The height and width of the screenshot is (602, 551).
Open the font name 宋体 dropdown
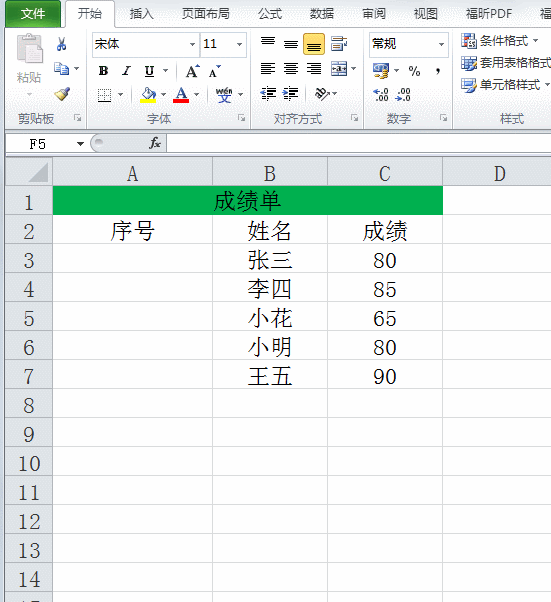pyautogui.click(x=192, y=44)
